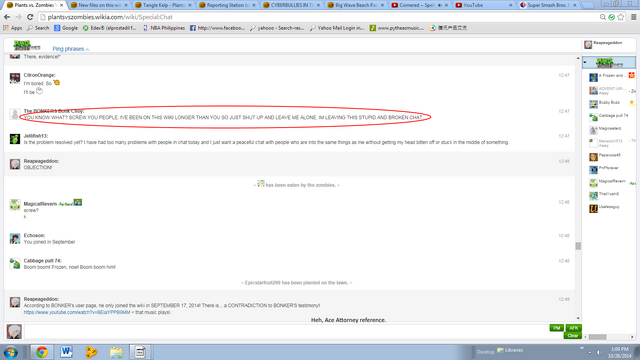Open File Explorer from the taskbar
The height and width of the screenshot is (360, 640).
(x=116, y=352)
